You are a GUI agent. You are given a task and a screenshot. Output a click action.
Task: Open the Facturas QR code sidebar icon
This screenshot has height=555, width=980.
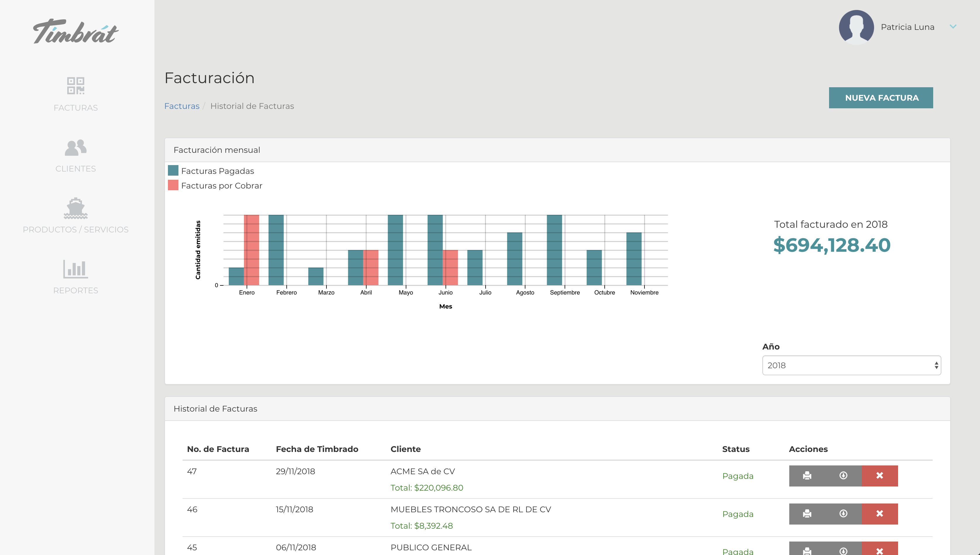tap(75, 86)
